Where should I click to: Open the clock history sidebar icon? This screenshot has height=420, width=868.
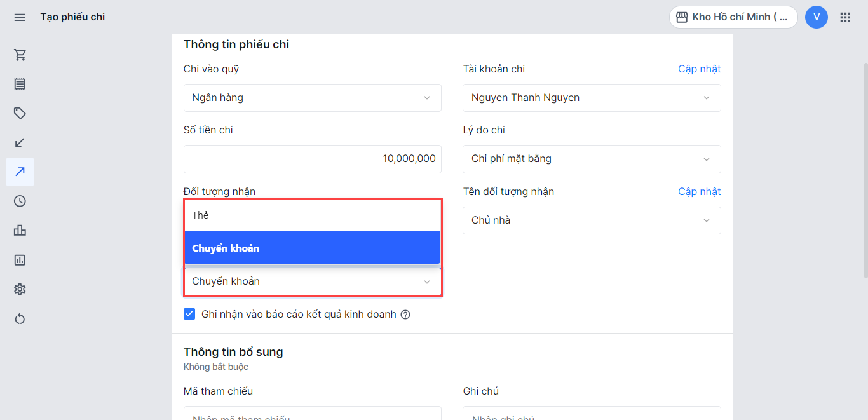(x=20, y=201)
